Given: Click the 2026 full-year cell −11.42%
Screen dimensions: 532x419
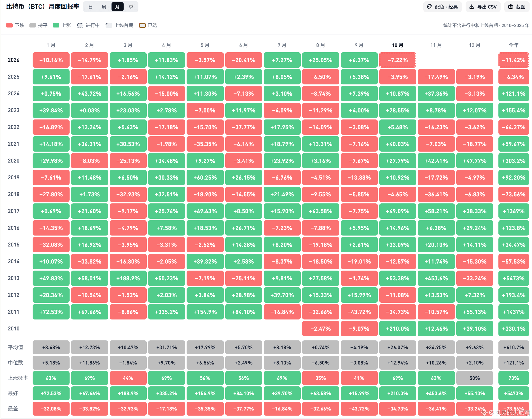Looking at the screenshot, I should 514,60.
